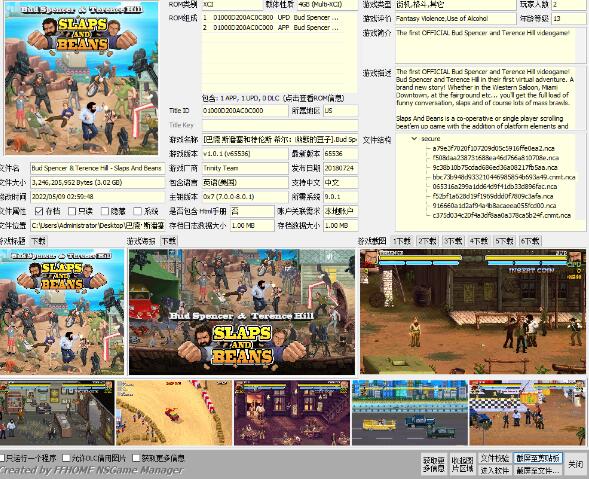The image size is (589, 479).
Task: Click the age rating field showing 13
Action: tap(569, 18)
